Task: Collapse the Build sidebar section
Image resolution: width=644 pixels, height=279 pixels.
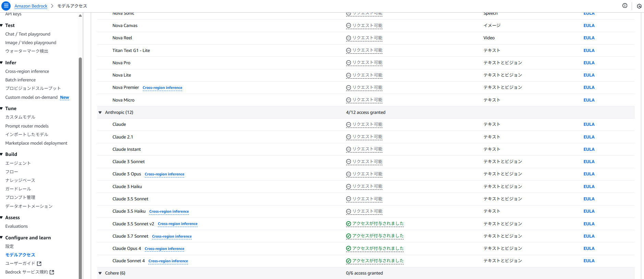Action: click(x=2, y=154)
